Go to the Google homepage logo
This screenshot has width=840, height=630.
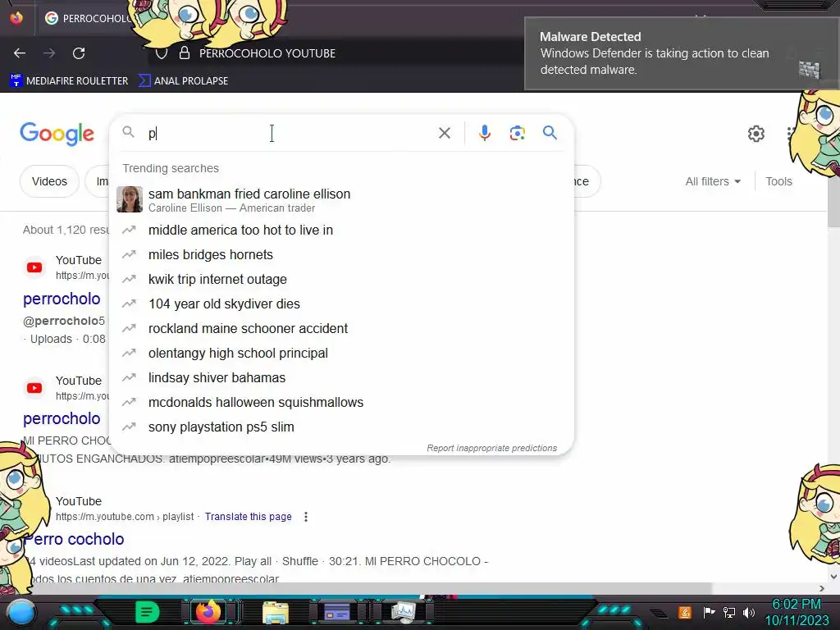point(57,134)
